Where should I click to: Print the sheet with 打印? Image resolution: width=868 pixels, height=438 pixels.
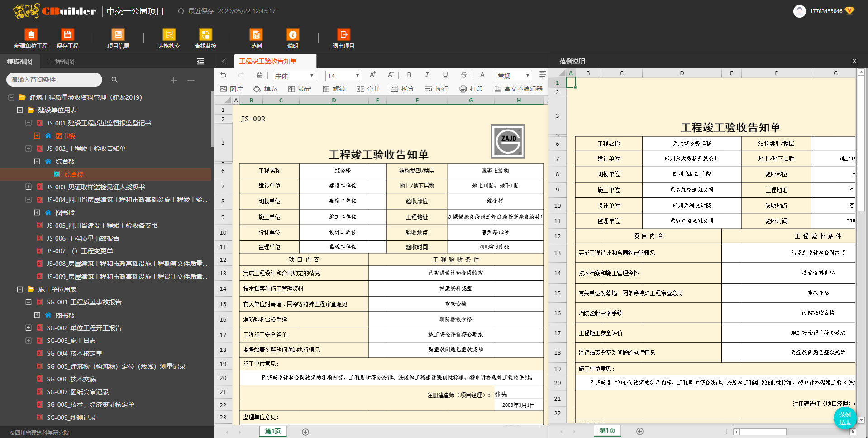(471, 89)
